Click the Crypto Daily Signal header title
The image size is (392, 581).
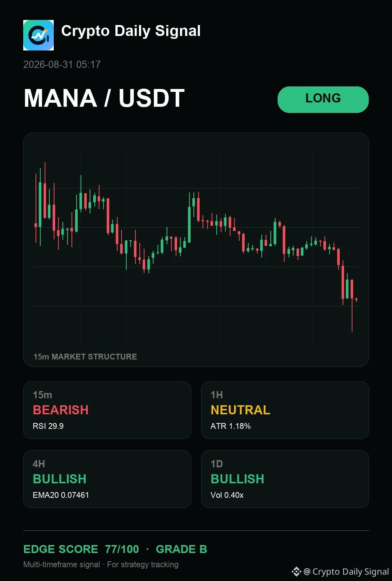(131, 31)
